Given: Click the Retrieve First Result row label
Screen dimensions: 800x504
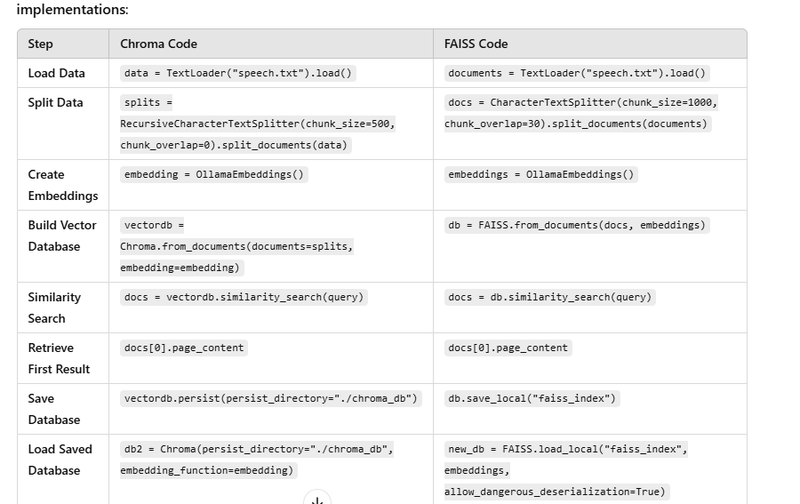Looking at the screenshot, I should (x=59, y=358).
